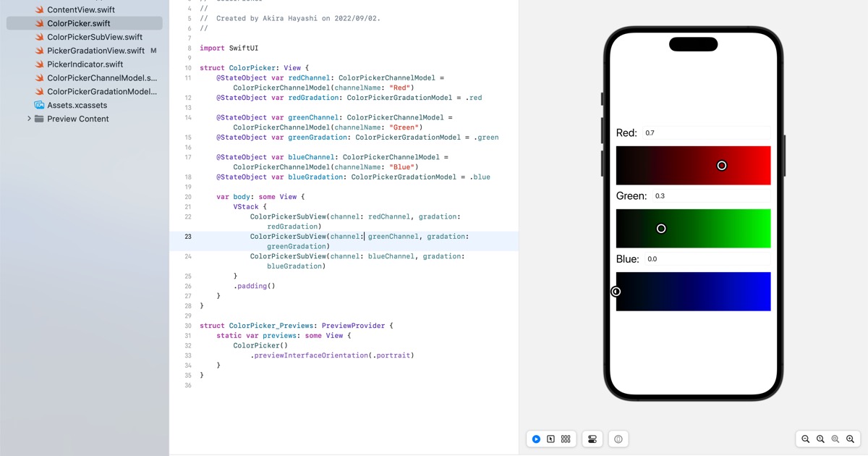This screenshot has height=456, width=868.
Task: Zoom out the preview canvas
Action: pos(806,439)
